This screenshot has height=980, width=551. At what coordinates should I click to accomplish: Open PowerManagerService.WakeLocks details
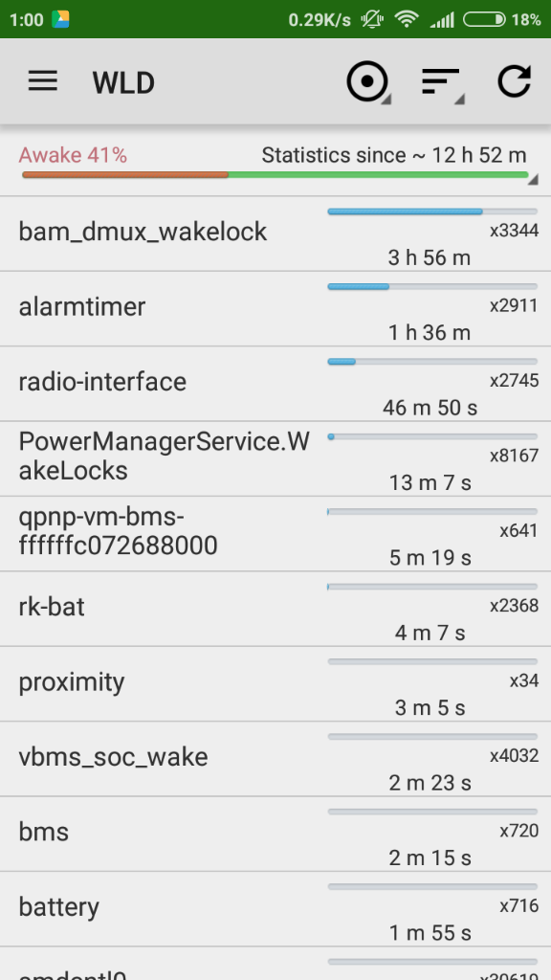pyautogui.click(x=275, y=458)
